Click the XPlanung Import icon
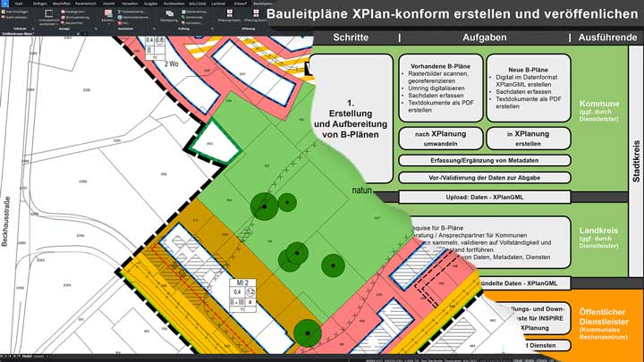This screenshot has height=362, width=644. 230,13
